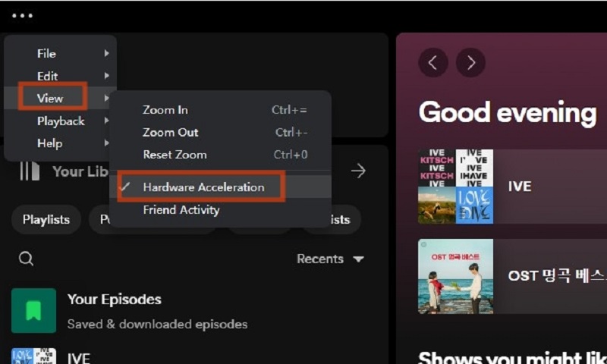Open IVE item in library list
Image resolution: width=607 pixels, height=364 pixels.
click(79, 358)
